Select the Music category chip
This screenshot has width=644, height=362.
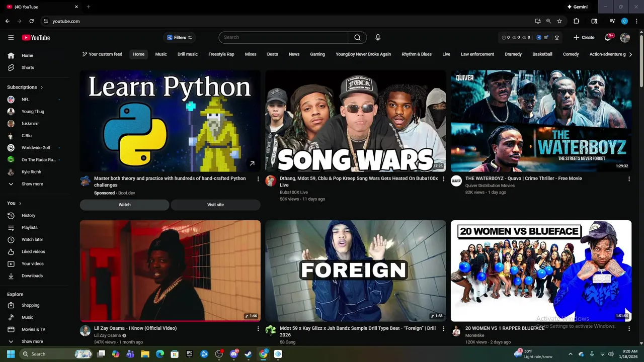point(161,54)
